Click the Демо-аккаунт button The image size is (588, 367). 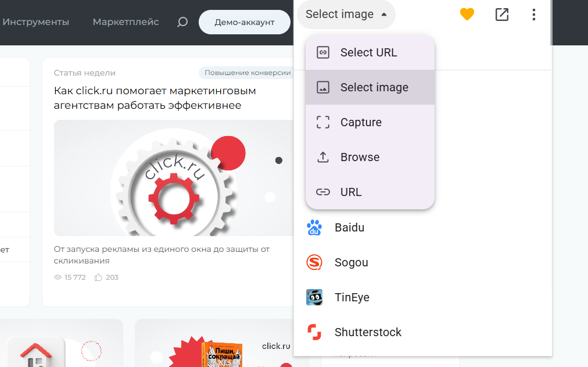point(244,22)
